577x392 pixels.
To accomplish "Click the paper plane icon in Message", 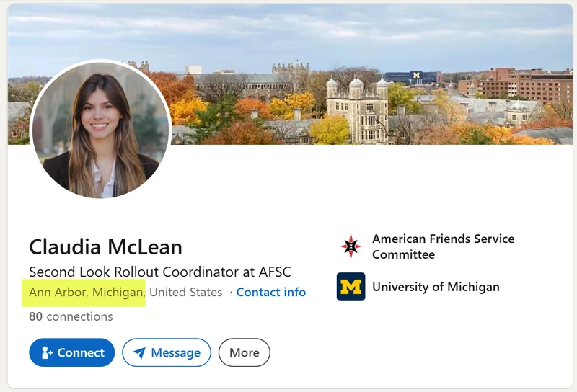I will coord(140,352).
